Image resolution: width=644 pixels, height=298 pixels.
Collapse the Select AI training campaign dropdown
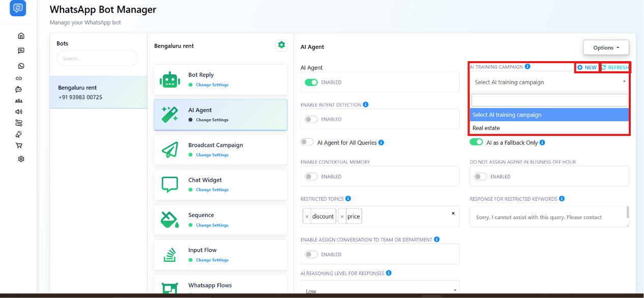[549, 82]
